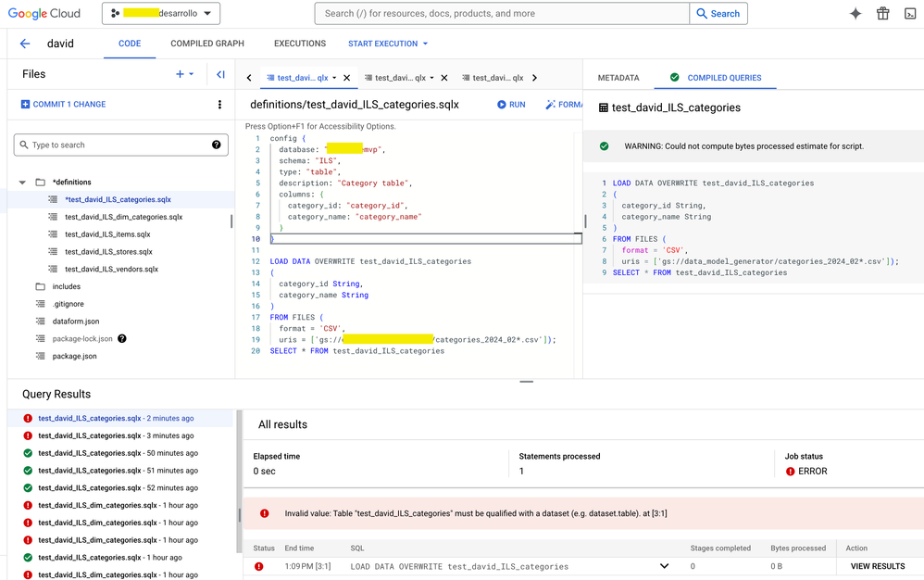Open test_david_ILS_vendors.sqlx in the file tree
Image resolution: width=924 pixels, height=580 pixels.
click(x=111, y=270)
